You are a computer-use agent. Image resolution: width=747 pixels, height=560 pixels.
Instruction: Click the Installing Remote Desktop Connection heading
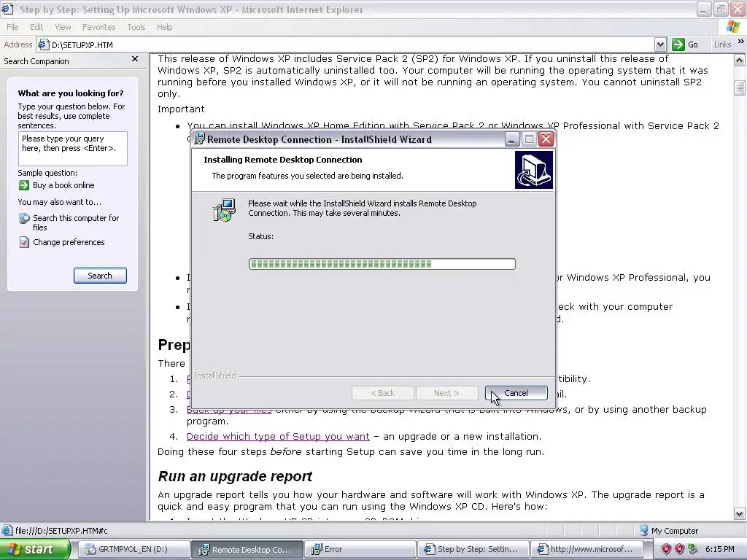[283, 160]
